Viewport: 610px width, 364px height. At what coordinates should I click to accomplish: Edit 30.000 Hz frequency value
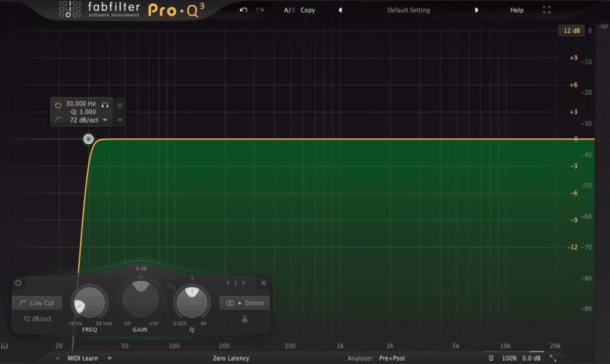pos(80,104)
